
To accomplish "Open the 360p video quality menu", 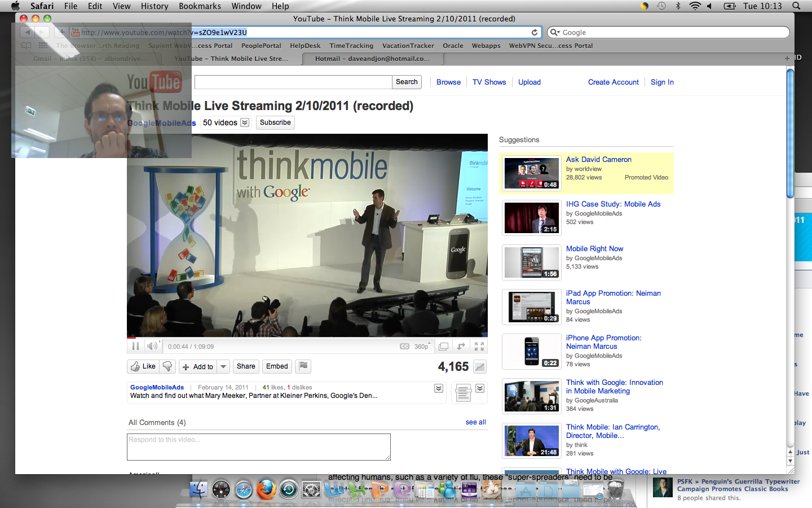I will (422, 347).
